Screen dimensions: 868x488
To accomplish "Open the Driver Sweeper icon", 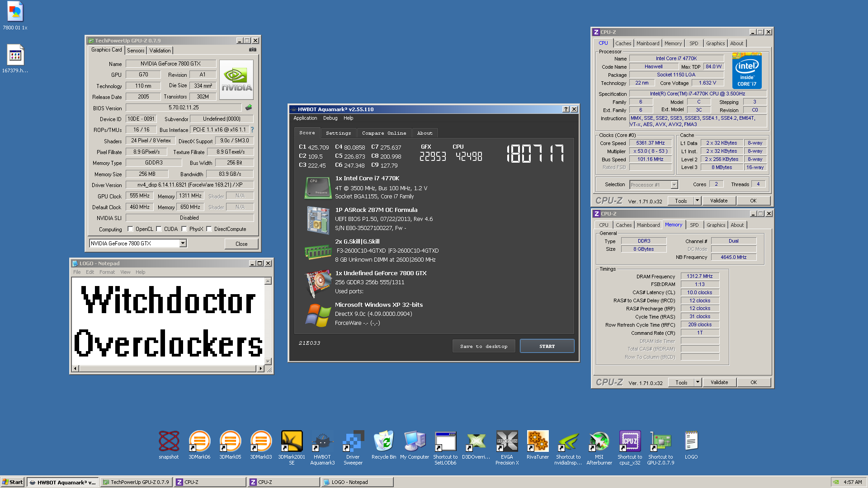I will click(x=353, y=447).
